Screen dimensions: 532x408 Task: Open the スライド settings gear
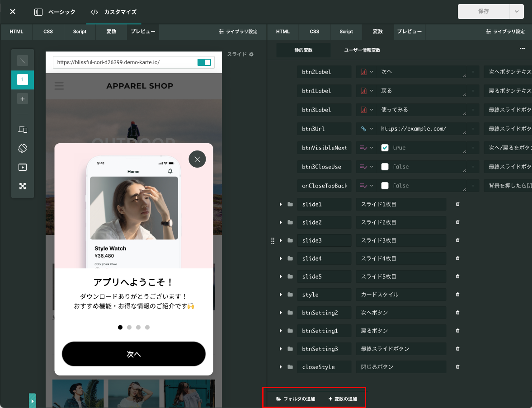click(x=251, y=54)
